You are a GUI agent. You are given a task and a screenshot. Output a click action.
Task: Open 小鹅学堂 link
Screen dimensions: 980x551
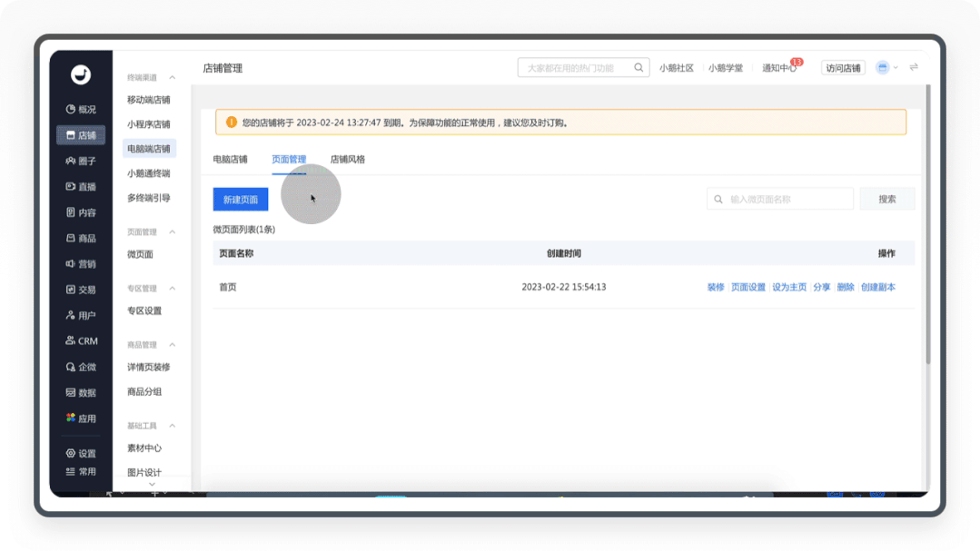[726, 67]
